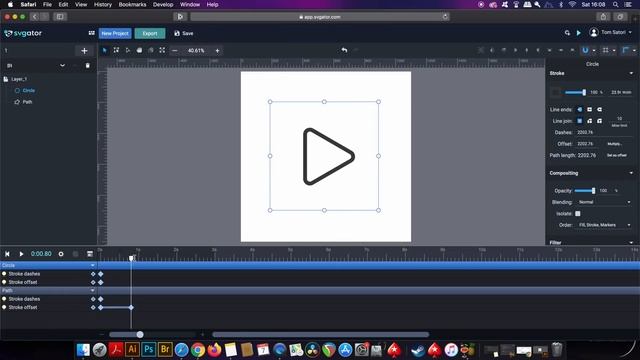Save the project
This screenshot has height=360, width=640.
[184, 33]
